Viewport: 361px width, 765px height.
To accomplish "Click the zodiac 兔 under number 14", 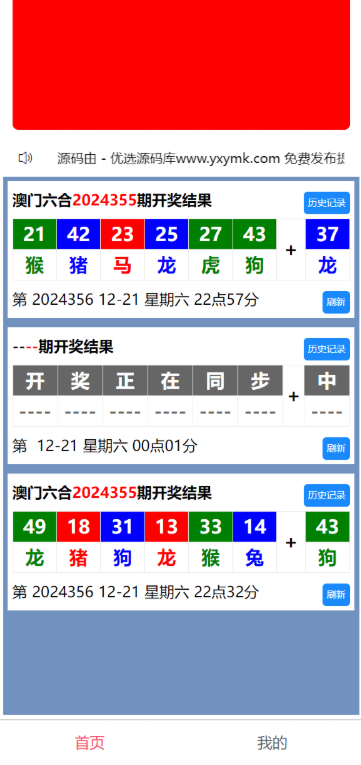I will tap(254, 558).
